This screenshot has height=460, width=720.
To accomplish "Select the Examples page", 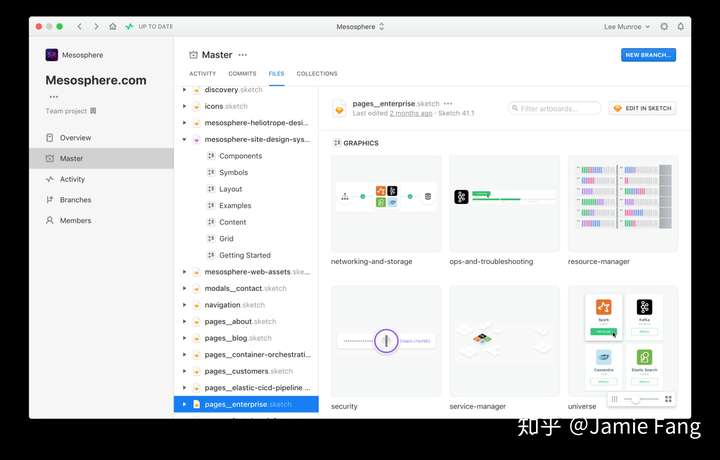I will tap(246, 206).
